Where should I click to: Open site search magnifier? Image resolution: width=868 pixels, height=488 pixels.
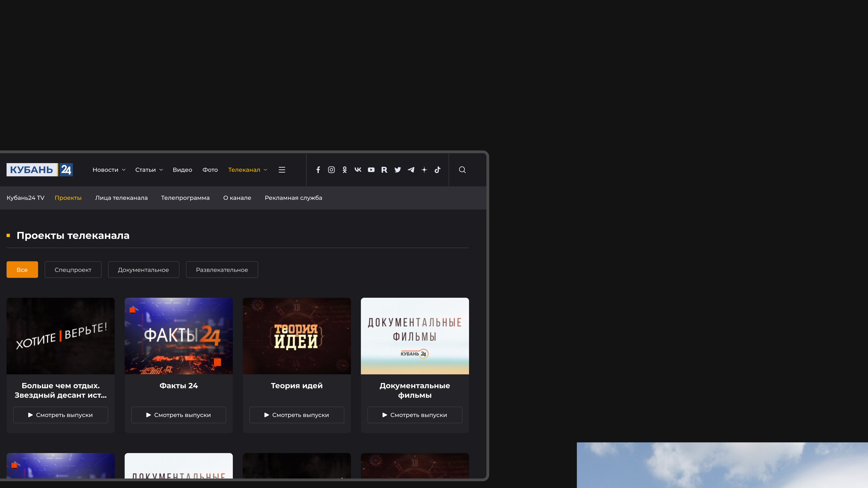coord(462,170)
